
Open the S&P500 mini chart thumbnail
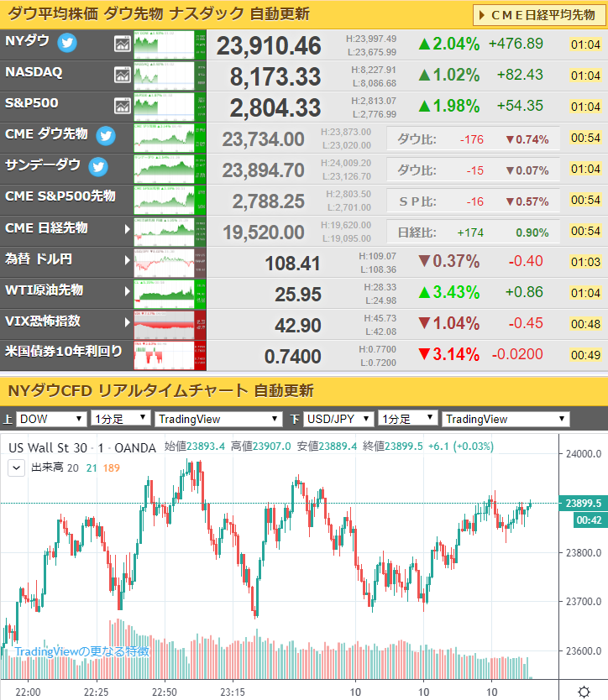click(x=170, y=107)
